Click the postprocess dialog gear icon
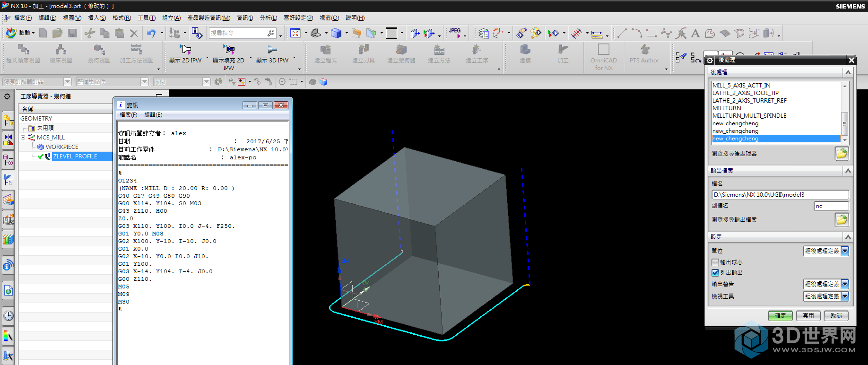 click(710, 60)
